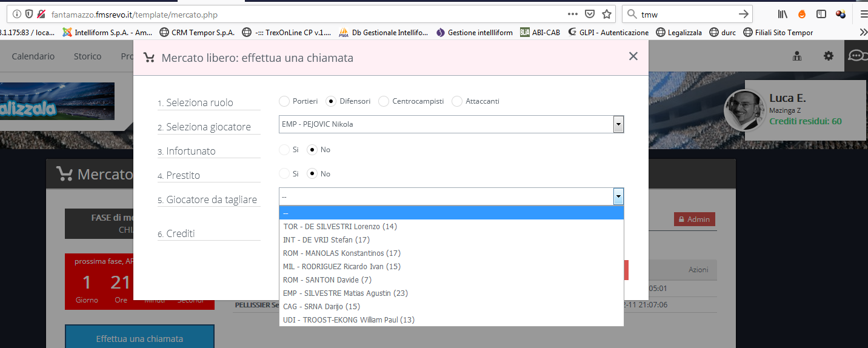868x348 pixels.
Task: Click the Effettua una chiamata button
Action: 139,338
